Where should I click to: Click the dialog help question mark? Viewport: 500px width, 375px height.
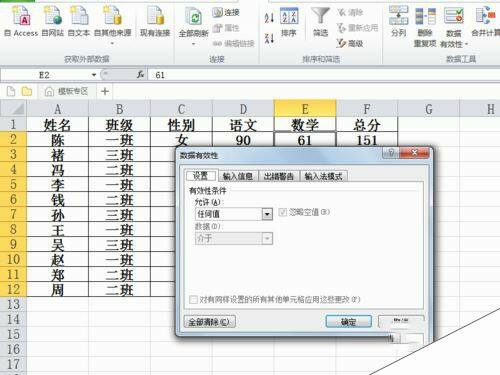click(x=391, y=153)
